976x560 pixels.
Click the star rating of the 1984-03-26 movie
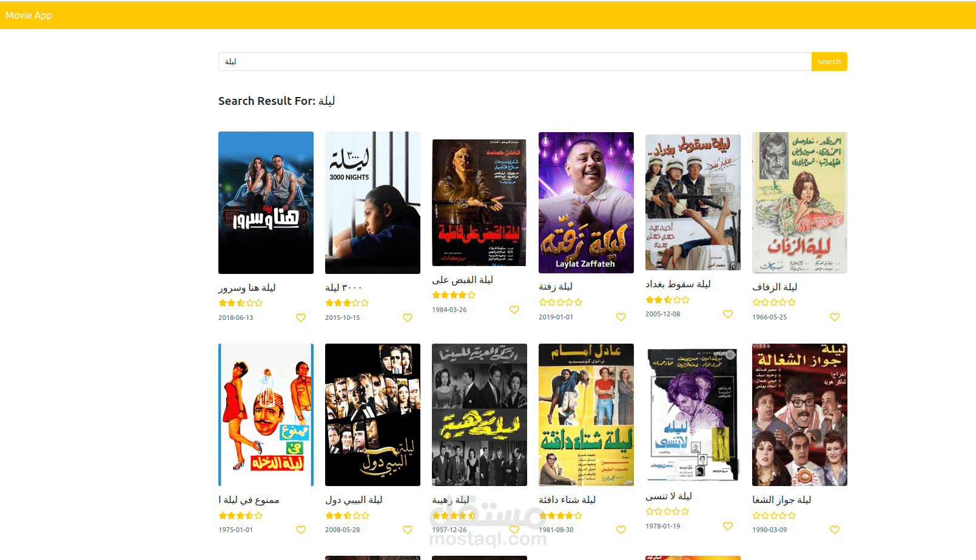coord(454,295)
